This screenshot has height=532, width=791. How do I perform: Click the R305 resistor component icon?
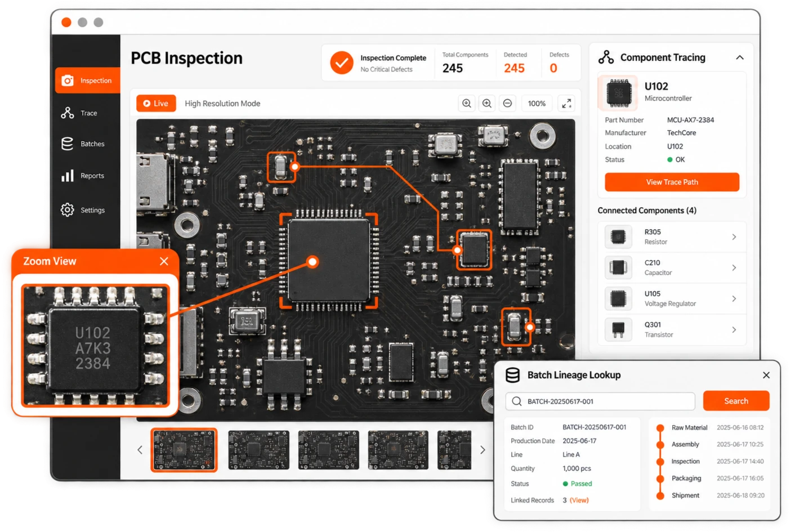618,237
